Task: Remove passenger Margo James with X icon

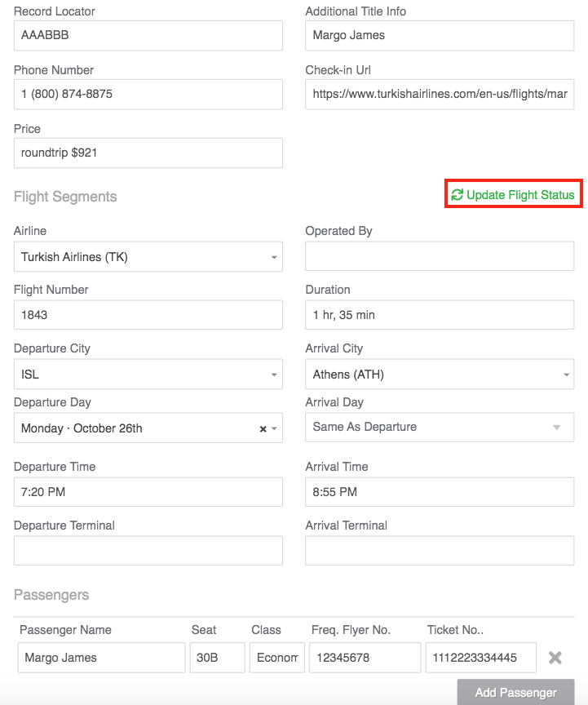Action: click(555, 658)
